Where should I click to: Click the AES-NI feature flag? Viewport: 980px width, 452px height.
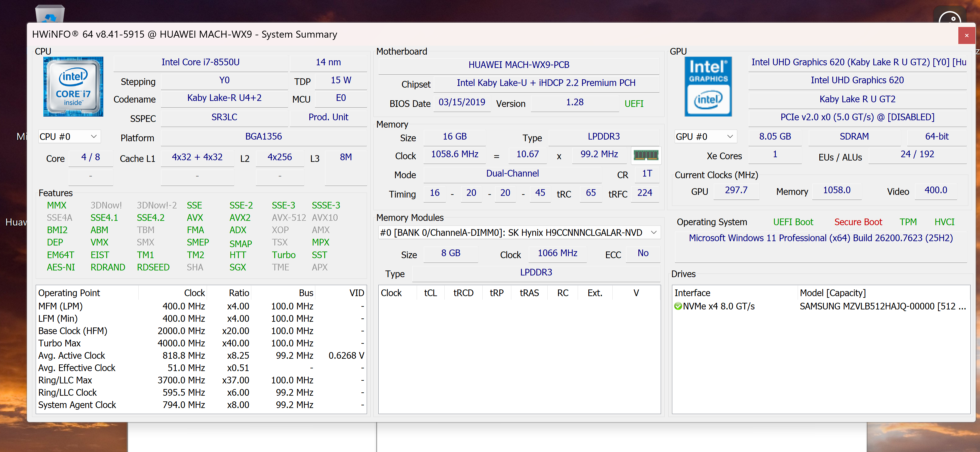click(x=61, y=267)
